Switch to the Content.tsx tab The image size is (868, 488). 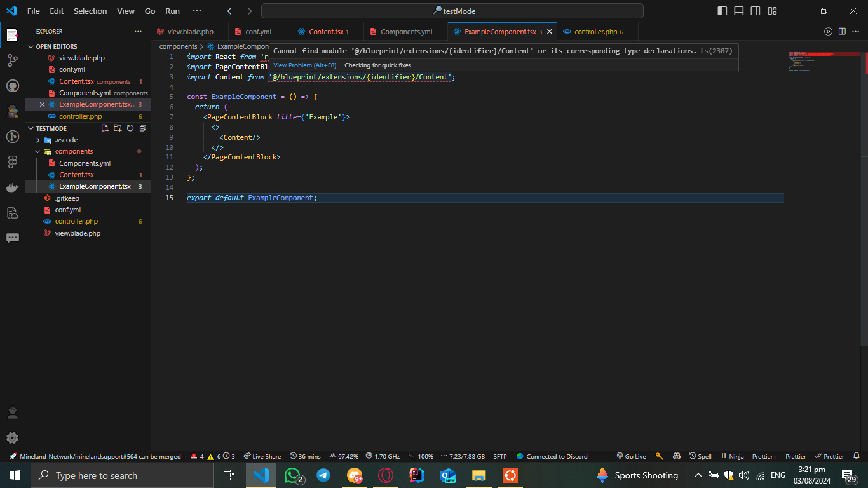327,32
